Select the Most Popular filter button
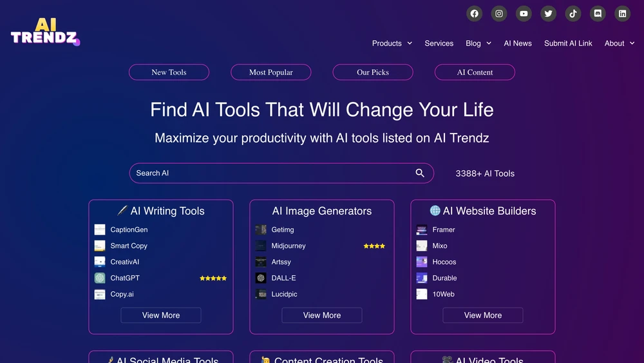The height and width of the screenshot is (363, 644). coord(270,72)
